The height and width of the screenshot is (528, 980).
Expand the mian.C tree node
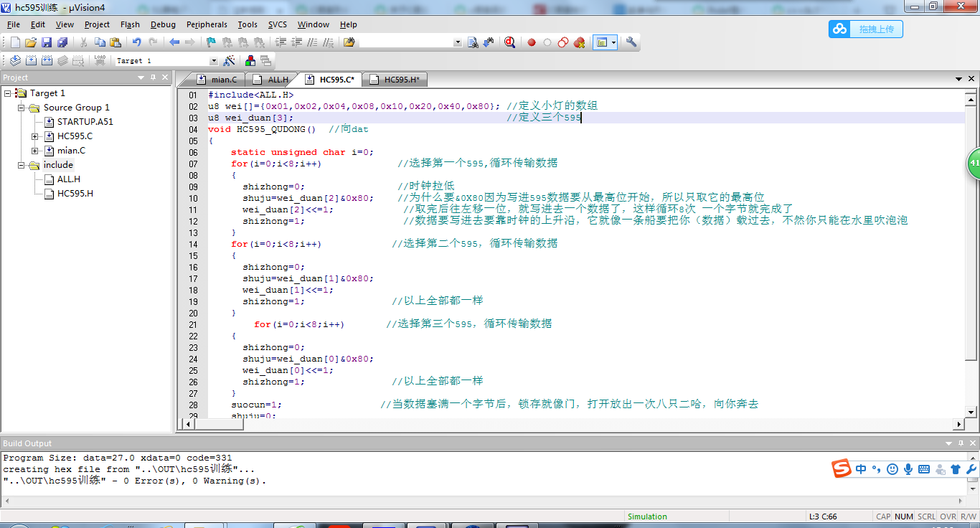tap(35, 151)
